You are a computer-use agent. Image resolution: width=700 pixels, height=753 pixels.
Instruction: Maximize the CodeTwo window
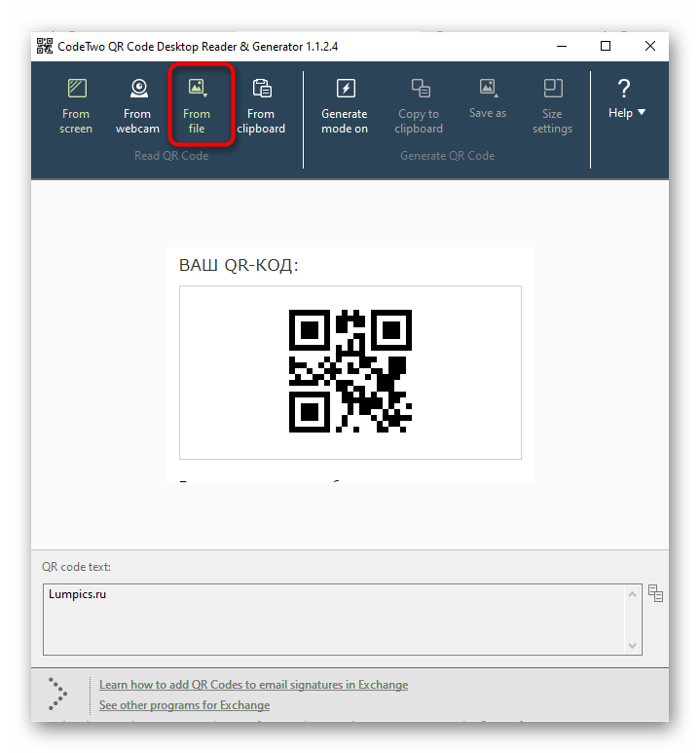coord(606,46)
